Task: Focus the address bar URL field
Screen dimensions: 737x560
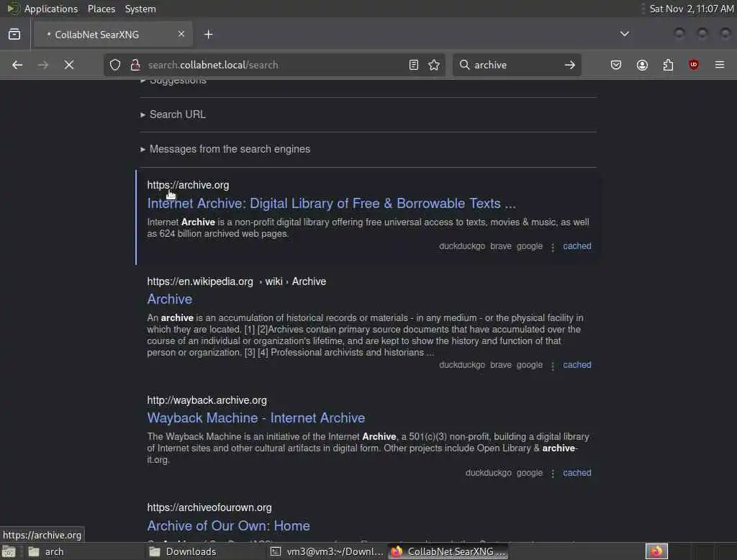Action: coord(273,65)
